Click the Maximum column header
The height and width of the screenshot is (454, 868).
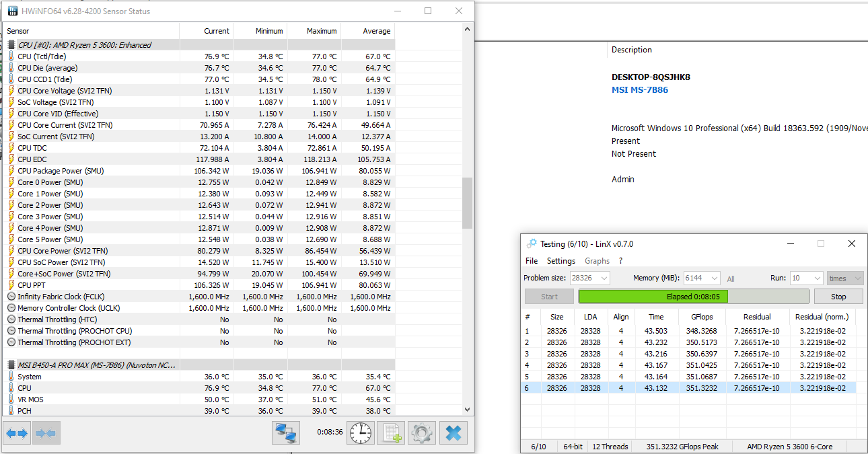[x=314, y=31]
